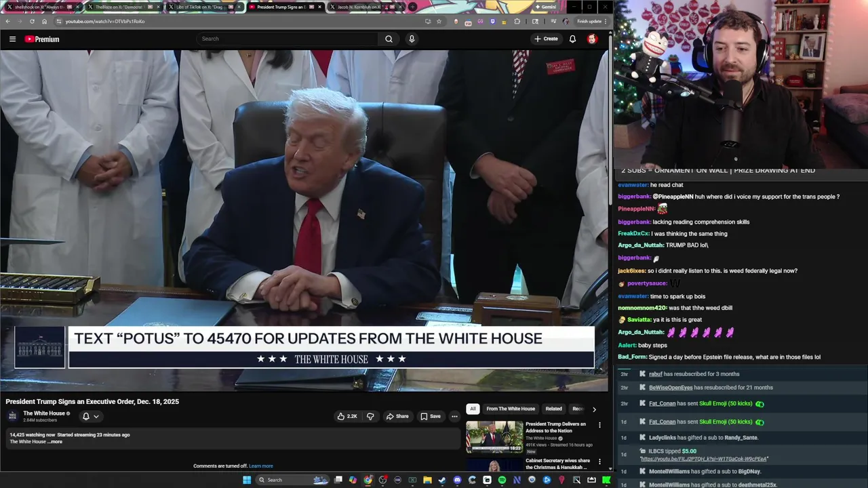
Task: Click the Windows taskbar Search box
Action: click(292, 480)
